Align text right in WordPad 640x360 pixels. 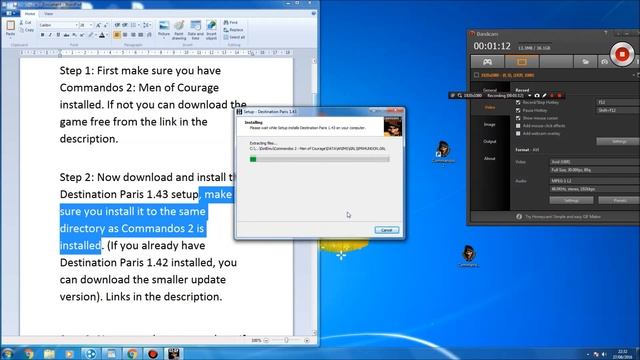133,35
